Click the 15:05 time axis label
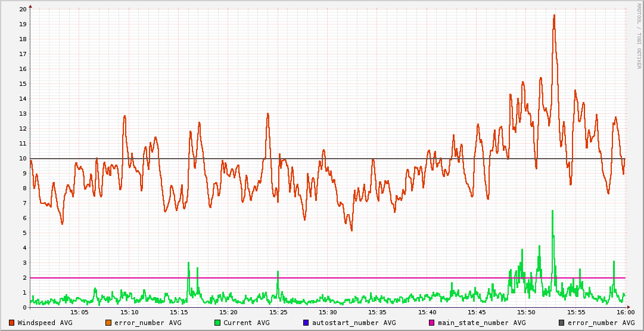The height and width of the screenshot is (331, 644). click(80, 313)
